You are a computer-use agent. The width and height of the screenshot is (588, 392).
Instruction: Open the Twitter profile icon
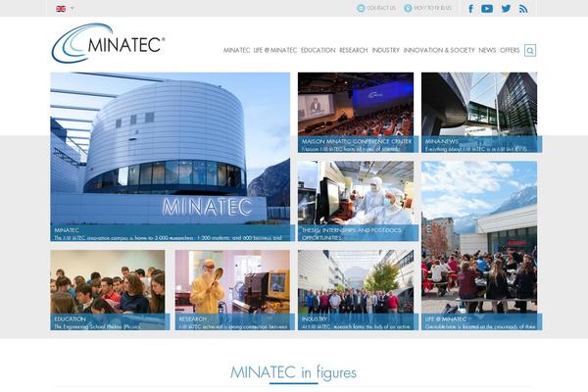coord(506,8)
